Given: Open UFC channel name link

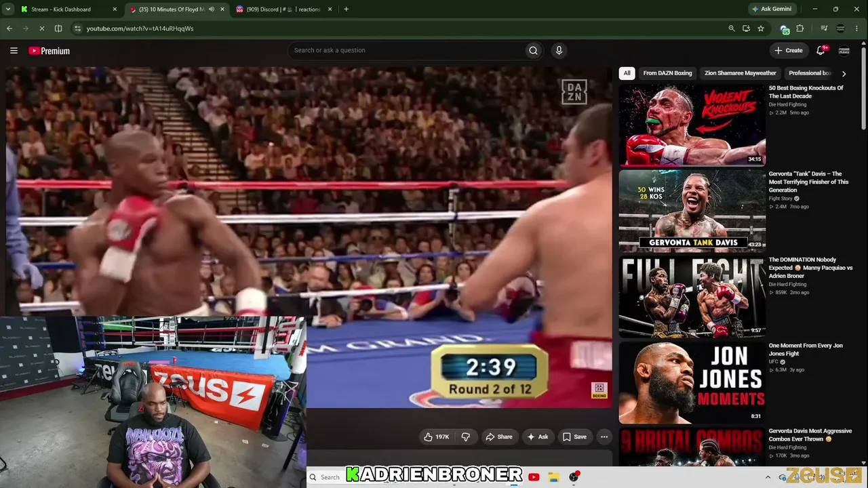Looking at the screenshot, I should pyautogui.click(x=773, y=362).
